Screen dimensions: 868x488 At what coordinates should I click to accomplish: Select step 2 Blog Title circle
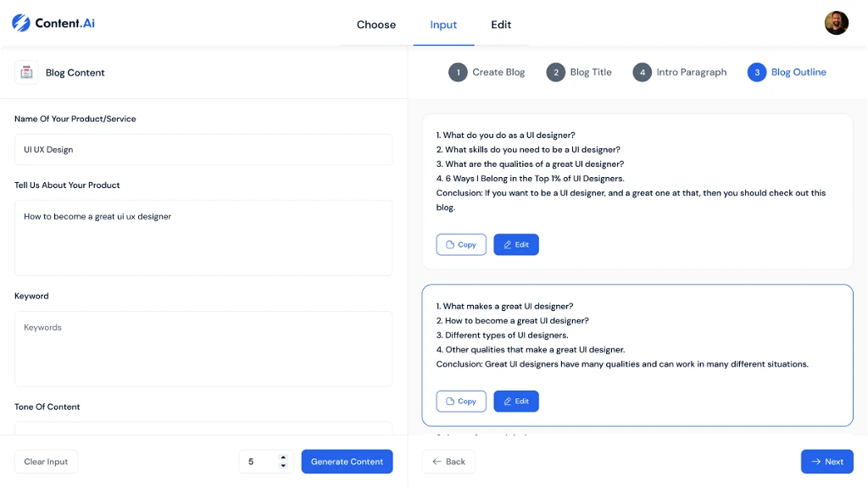coord(555,73)
